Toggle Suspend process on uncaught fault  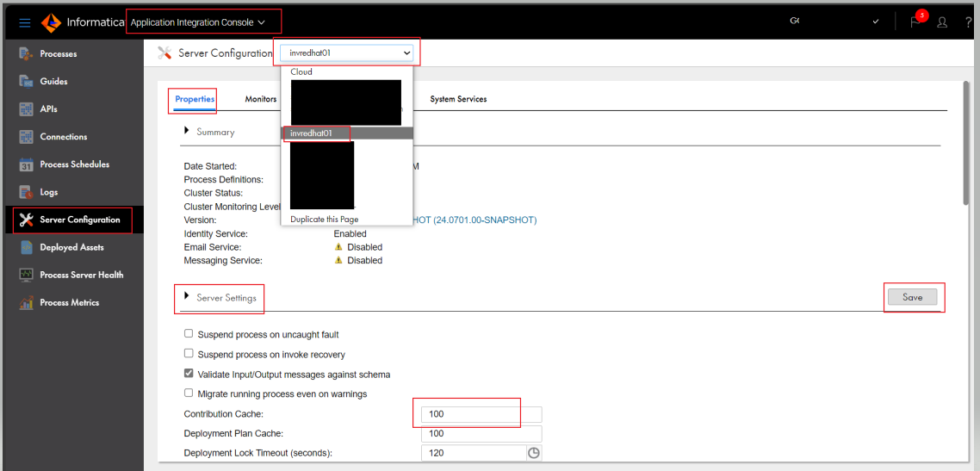point(189,333)
